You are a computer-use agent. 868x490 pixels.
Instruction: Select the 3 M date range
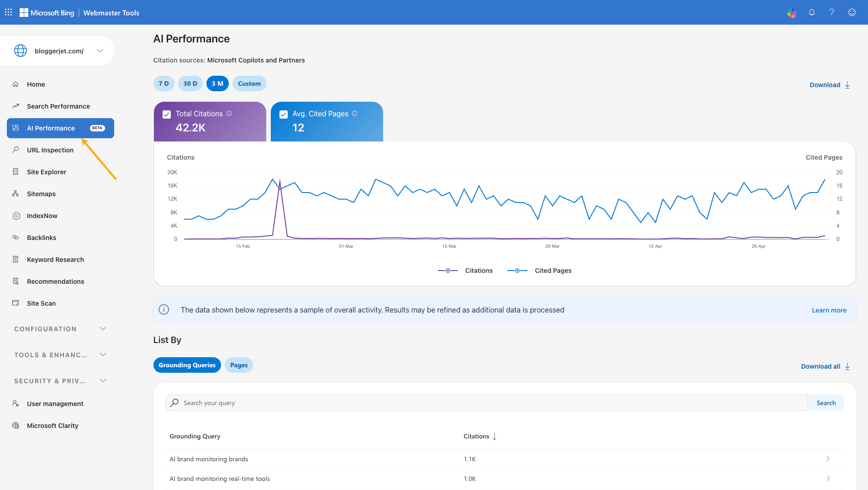217,83
